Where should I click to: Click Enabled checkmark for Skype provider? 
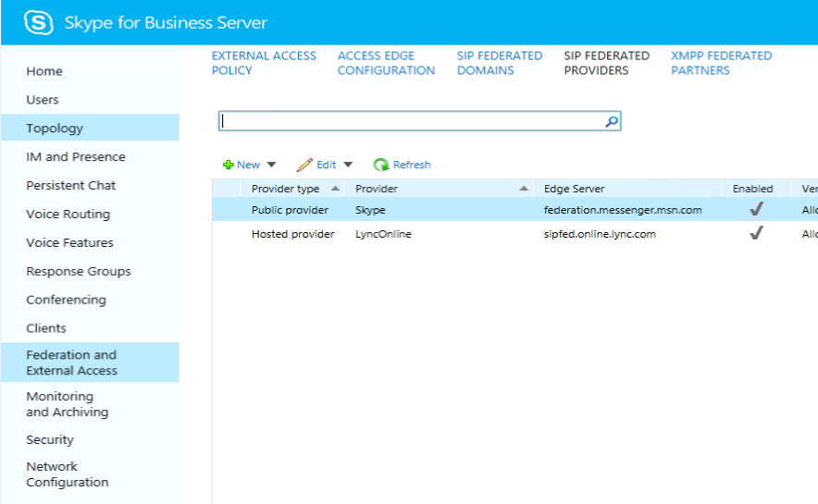click(756, 209)
